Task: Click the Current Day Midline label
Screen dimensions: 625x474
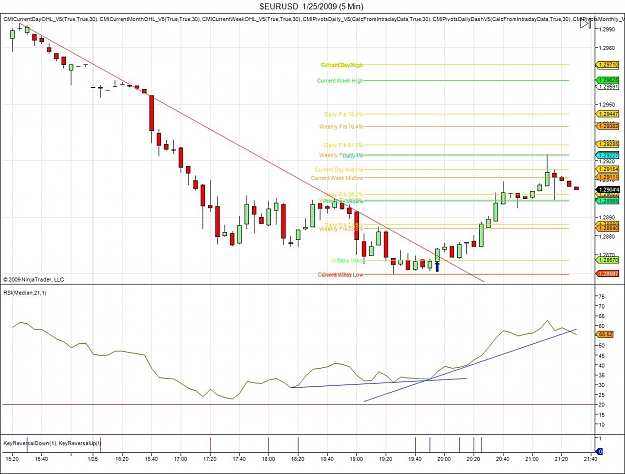Action: pyautogui.click(x=339, y=169)
